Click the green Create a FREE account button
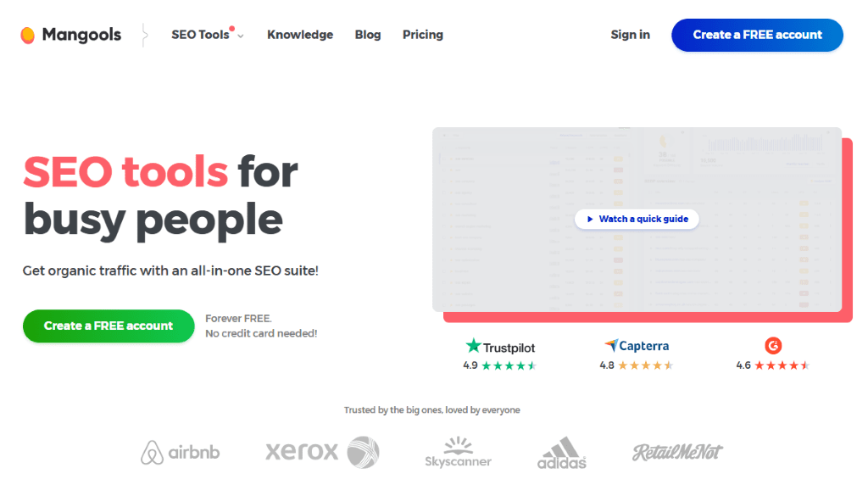Image resolution: width=868 pixels, height=496 pixels. click(x=108, y=326)
